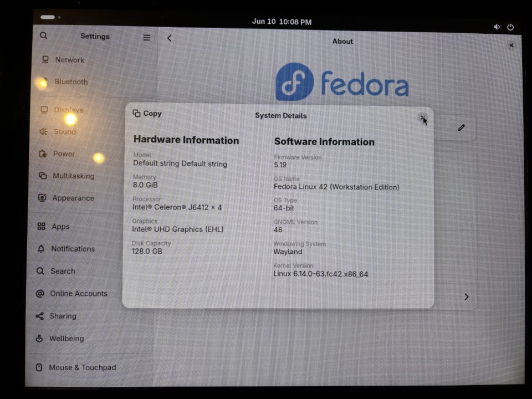Click the Appearance icon in sidebar

click(x=42, y=197)
